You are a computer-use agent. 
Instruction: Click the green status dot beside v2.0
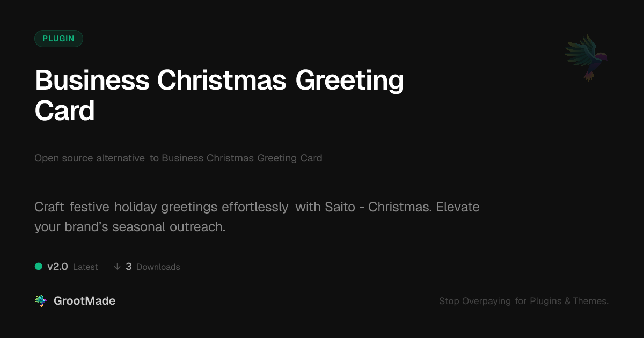coord(39,266)
